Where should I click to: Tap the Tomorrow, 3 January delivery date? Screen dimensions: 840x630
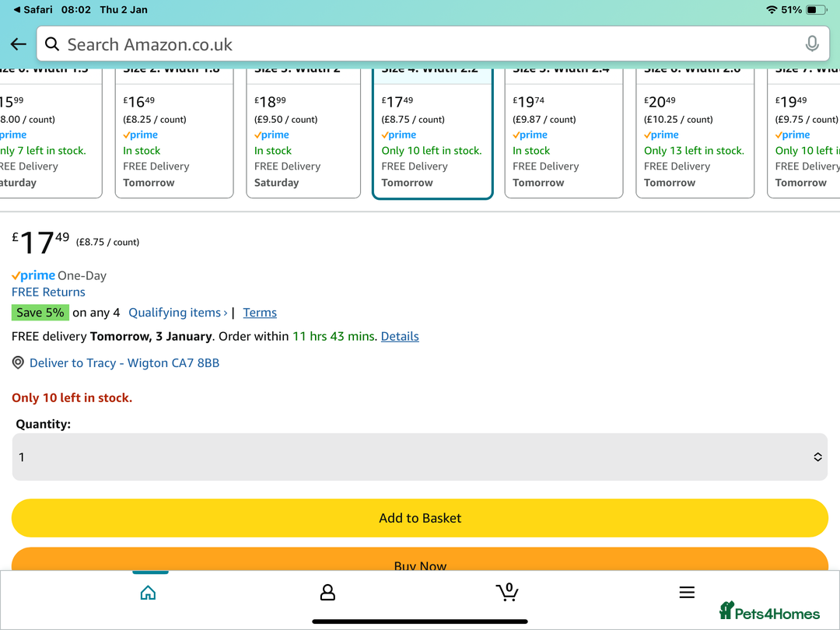click(x=151, y=337)
